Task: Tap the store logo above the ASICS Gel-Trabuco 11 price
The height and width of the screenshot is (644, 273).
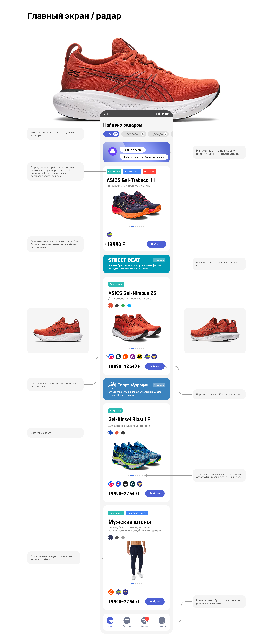Action: (110, 234)
